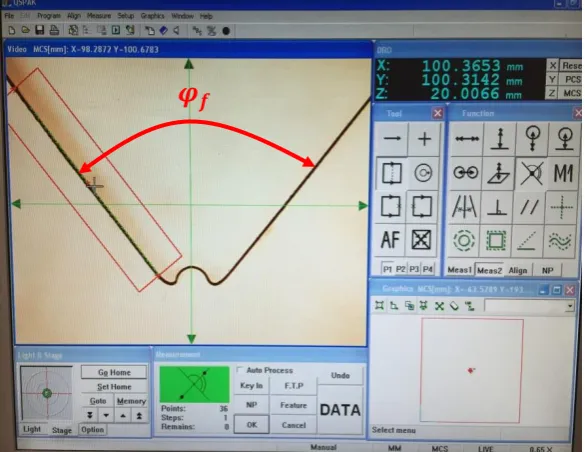This screenshot has height=452, width=585.
Task: Click the Set Home button
Action: pos(114,387)
